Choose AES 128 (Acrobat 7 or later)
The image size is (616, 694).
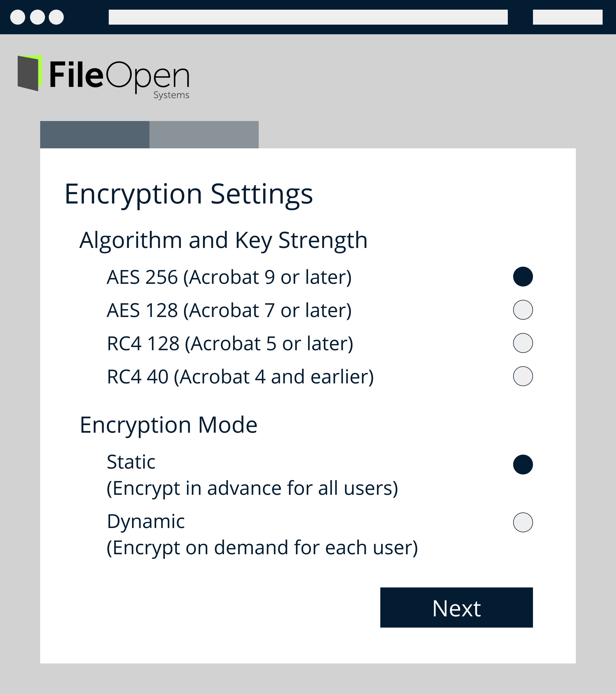click(523, 310)
